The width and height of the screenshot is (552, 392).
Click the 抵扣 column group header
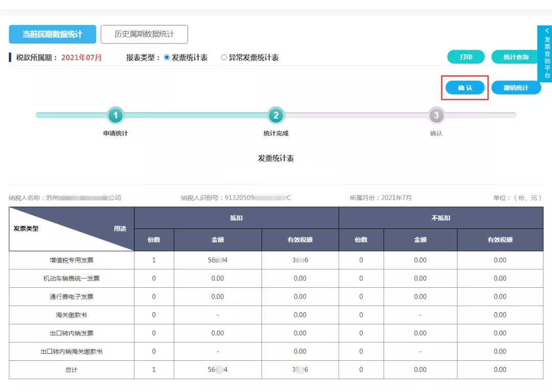click(236, 218)
